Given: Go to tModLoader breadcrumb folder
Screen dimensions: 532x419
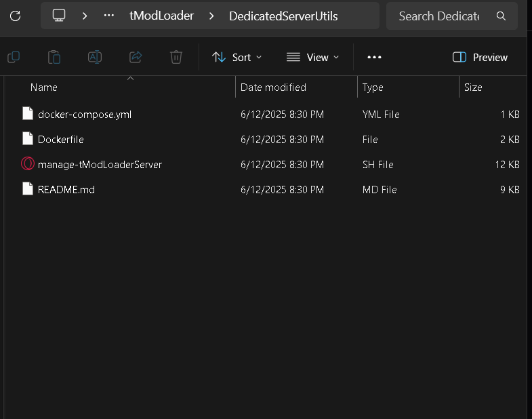Looking at the screenshot, I should [161, 16].
